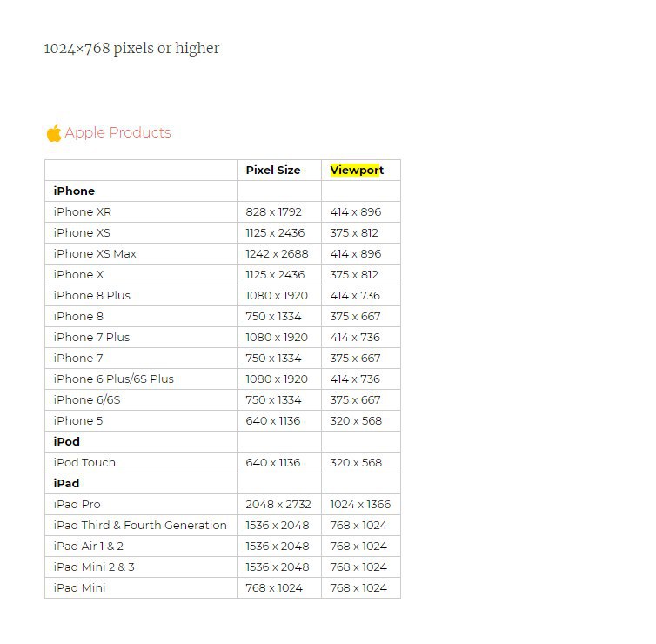
Task: Select the iPhone XS row label
Action: [82, 233]
